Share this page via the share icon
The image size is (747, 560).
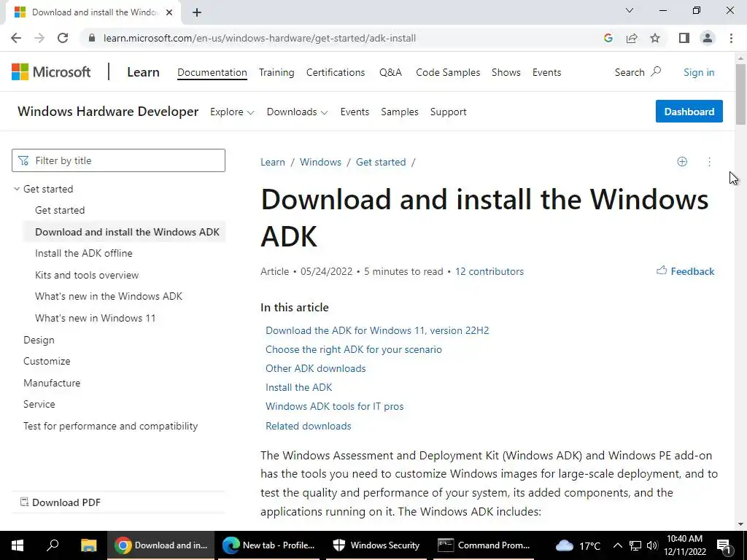click(x=632, y=38)
